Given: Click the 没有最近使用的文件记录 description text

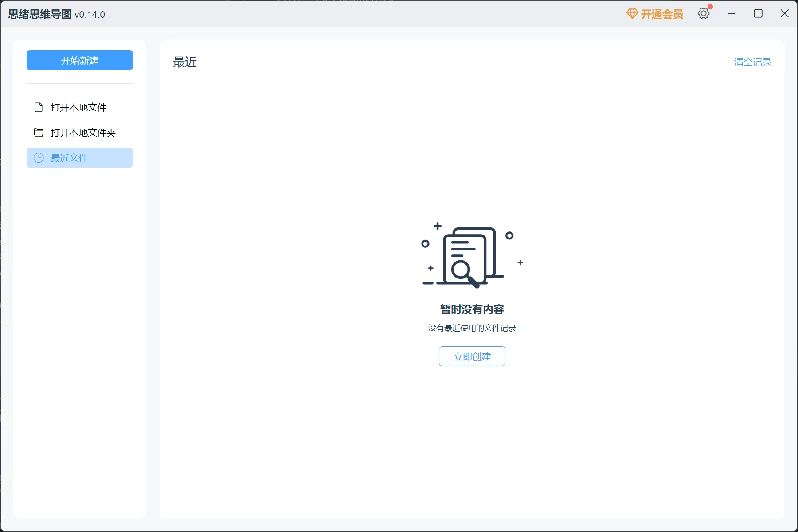Looking at the screenshot, I should [472, 328].
